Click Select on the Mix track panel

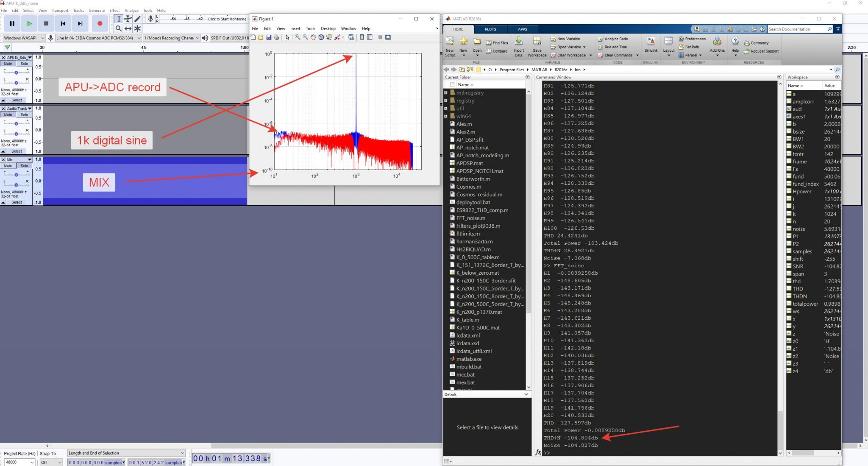pos(17,202)
